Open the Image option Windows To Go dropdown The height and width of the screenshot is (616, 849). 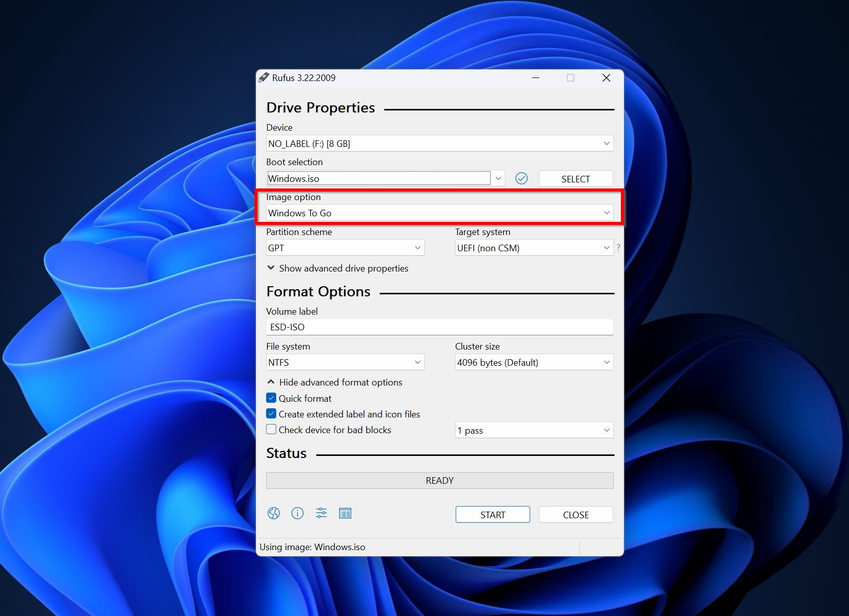click(439, 213)
